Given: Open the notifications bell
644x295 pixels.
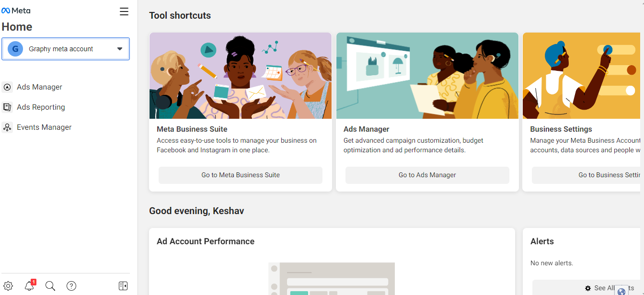Looking at the screenshot, I should (29, 286).
